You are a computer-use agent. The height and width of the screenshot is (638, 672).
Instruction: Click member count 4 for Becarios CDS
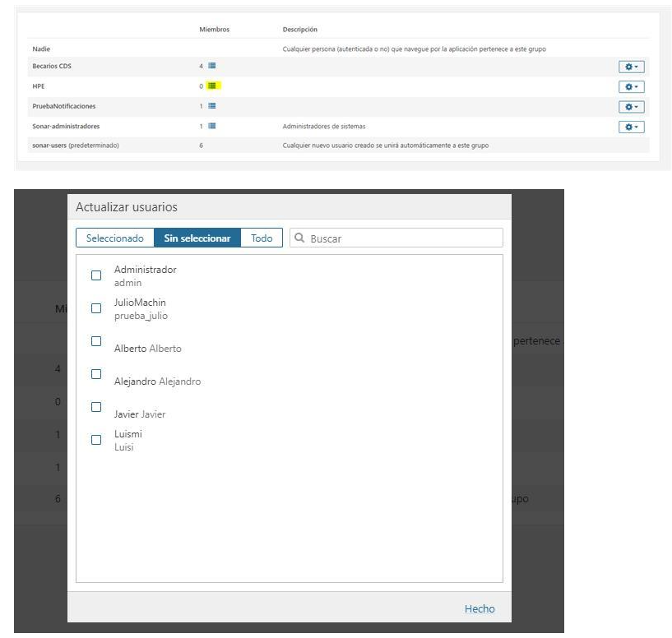click(201, 66)
